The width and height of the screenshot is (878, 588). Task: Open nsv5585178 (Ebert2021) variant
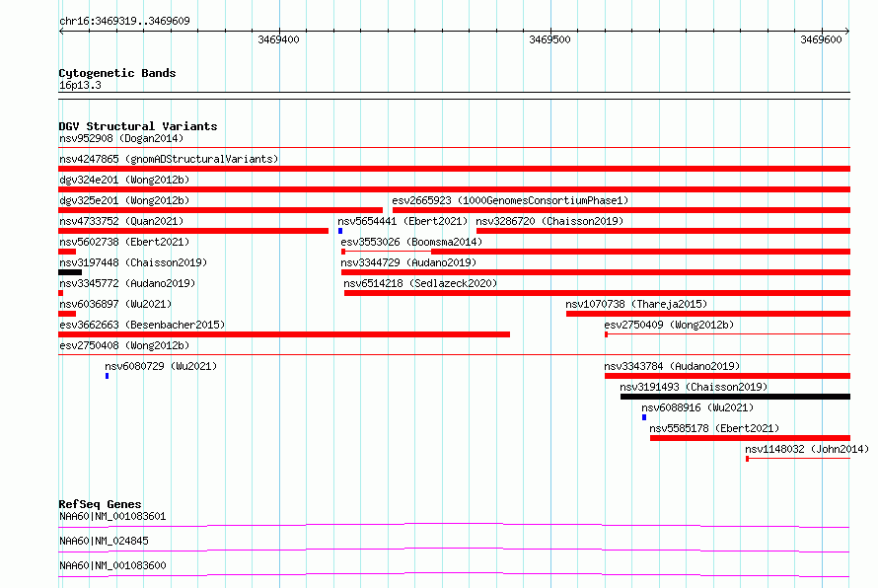pyautogui.click(x=714, y=428)
